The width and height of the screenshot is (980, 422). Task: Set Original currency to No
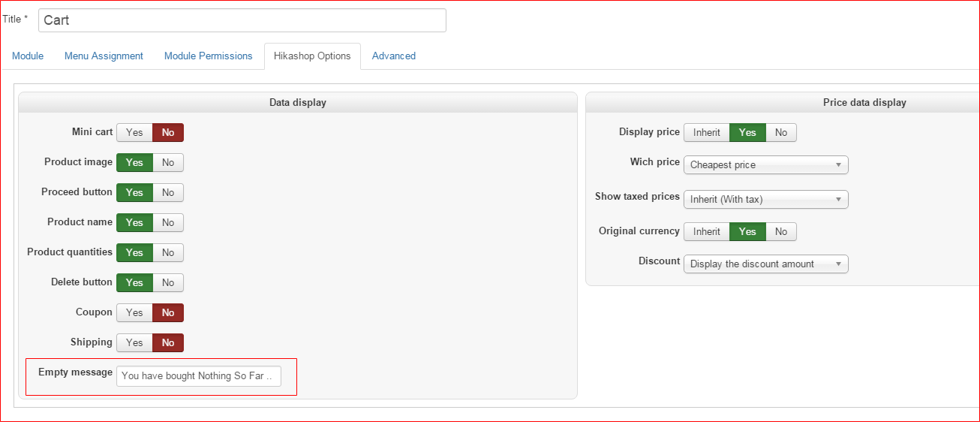(781, 232)
